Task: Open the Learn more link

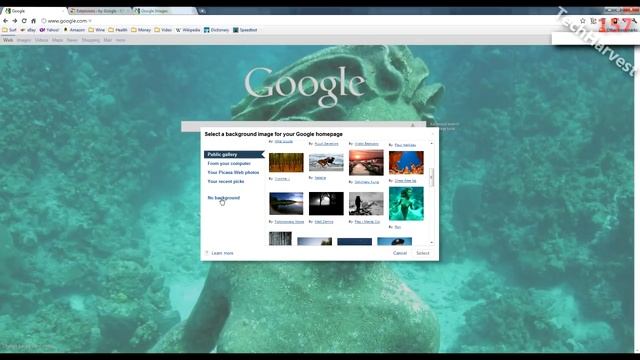Action: [x=222, y=253]
